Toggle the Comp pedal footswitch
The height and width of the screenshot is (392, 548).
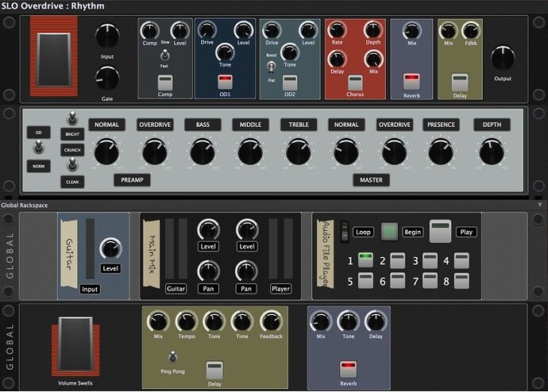point(165,83)
